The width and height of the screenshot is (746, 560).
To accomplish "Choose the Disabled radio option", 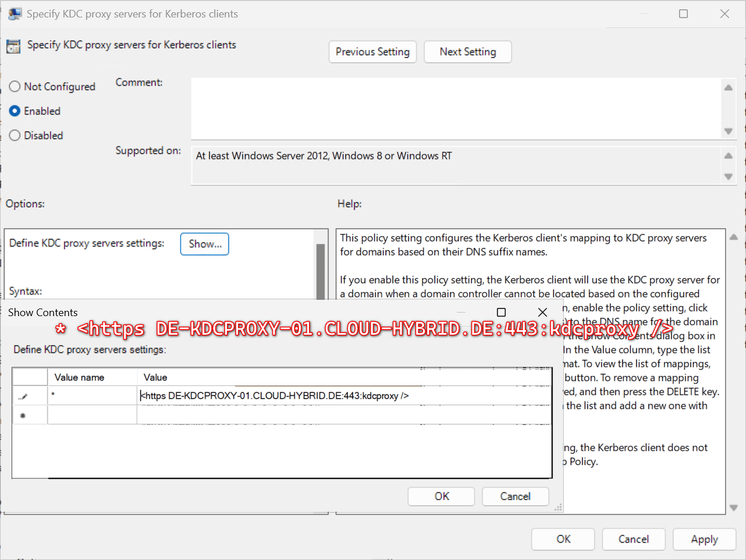I will 15,136.
